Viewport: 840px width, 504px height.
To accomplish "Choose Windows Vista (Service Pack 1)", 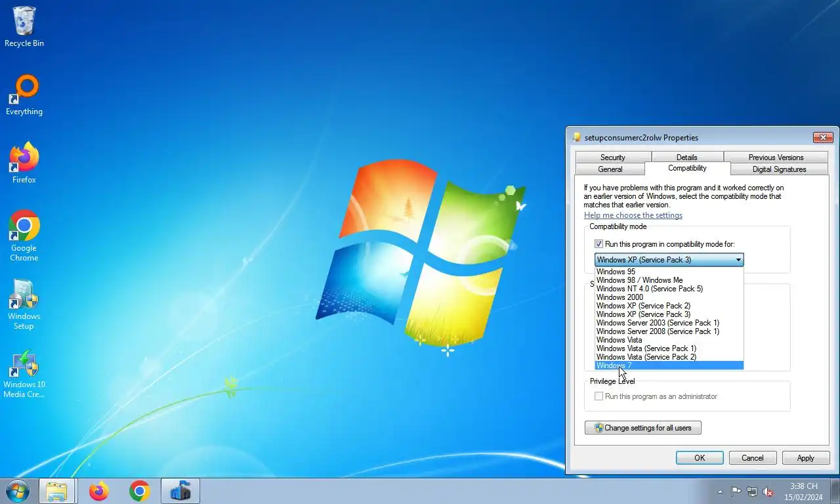I will [x=669, y=348].
